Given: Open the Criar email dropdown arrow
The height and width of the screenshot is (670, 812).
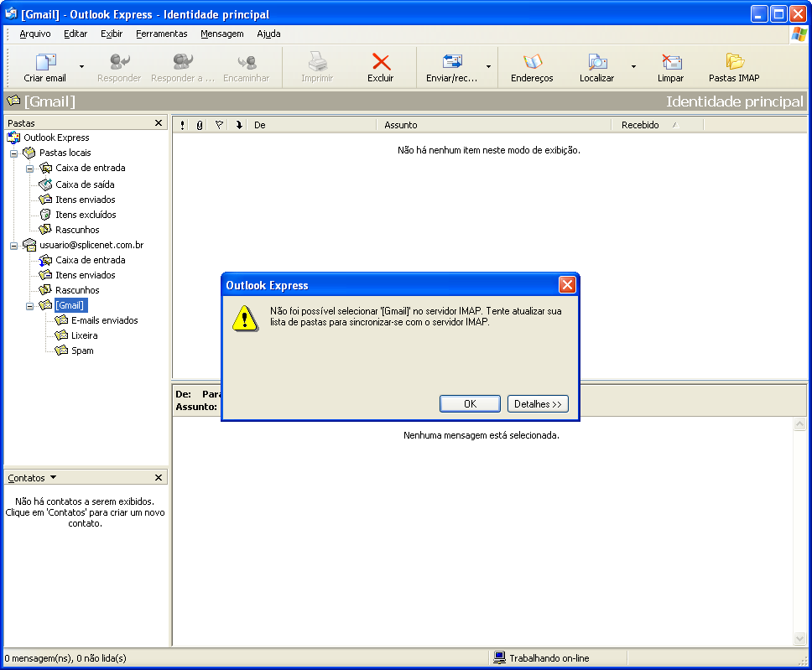Looking at the screenshot, I should [82, 67].
